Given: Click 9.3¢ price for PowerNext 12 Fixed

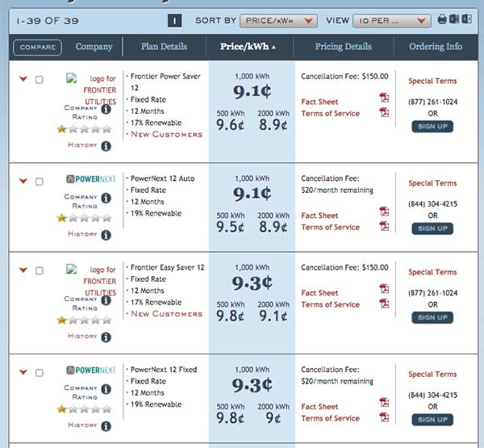Looking at the screenshot, I should [x=252, y=385].
